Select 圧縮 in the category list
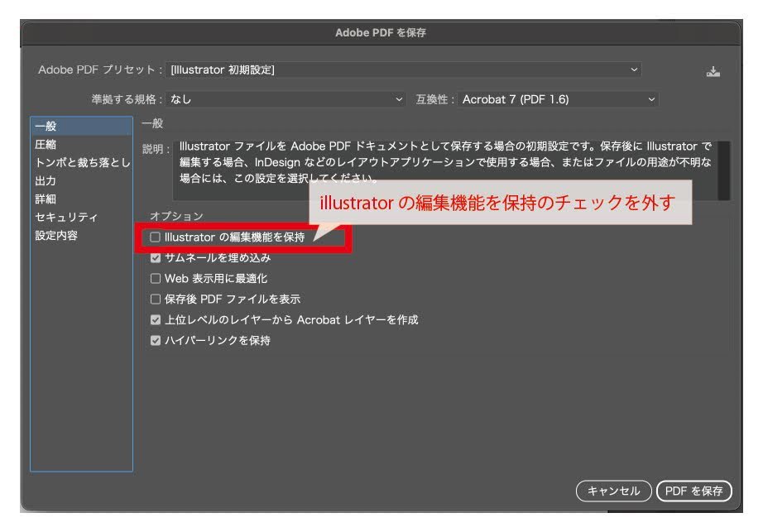Image resolution: width=763 pixels, height=532 pixels. [x=81, y=145]
